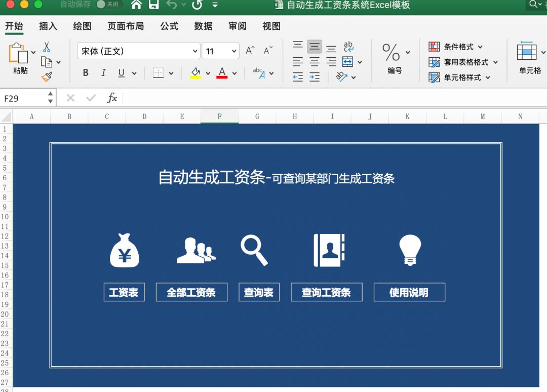Viewport: 547px width, 392px height.
Task: Open the font name dropdown showing 宋体
Action: (138, 51)
